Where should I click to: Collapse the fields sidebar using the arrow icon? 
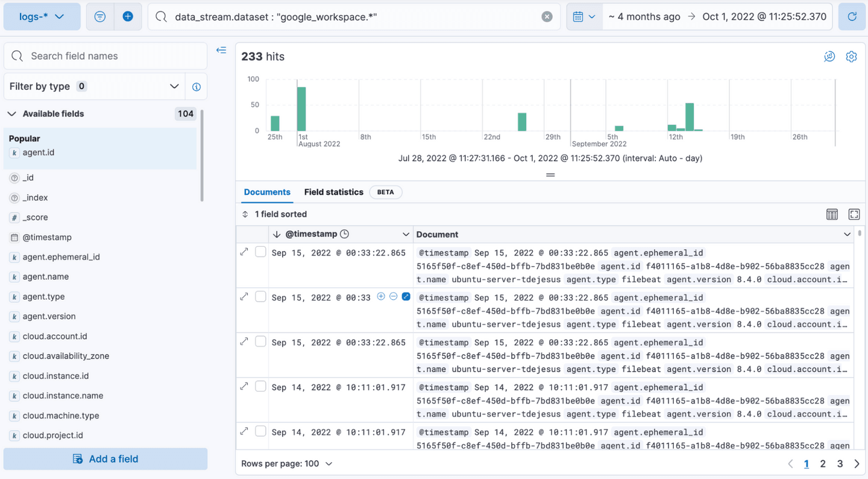(221, 49)
